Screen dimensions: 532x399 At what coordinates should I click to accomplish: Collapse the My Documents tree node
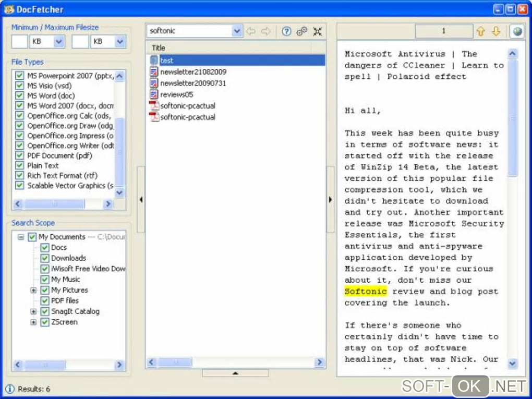21,237
